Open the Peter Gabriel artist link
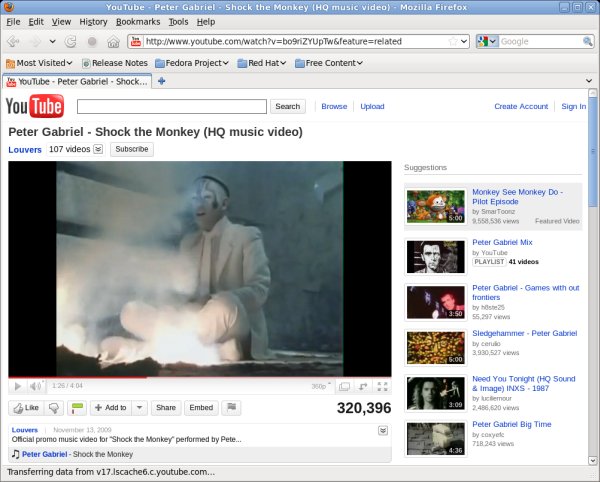Viewport: 600px width, 482px height. (44, 454)
